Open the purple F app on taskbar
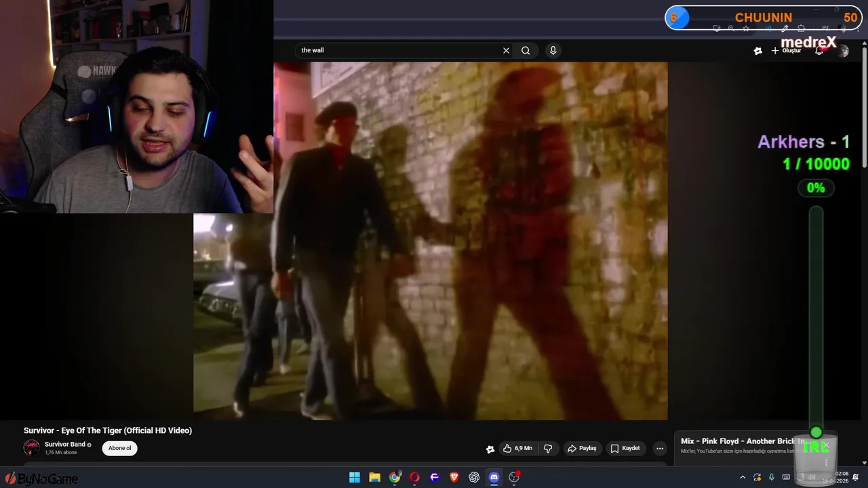This screenshot has height=488, width=868. (435, 477)
